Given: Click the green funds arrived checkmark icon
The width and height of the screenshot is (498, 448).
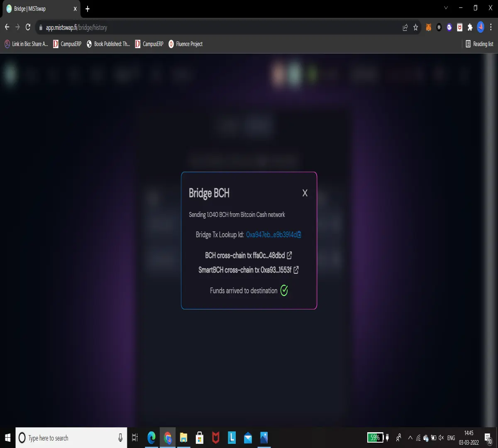Looking at the screenshot, I should point(284,291).
